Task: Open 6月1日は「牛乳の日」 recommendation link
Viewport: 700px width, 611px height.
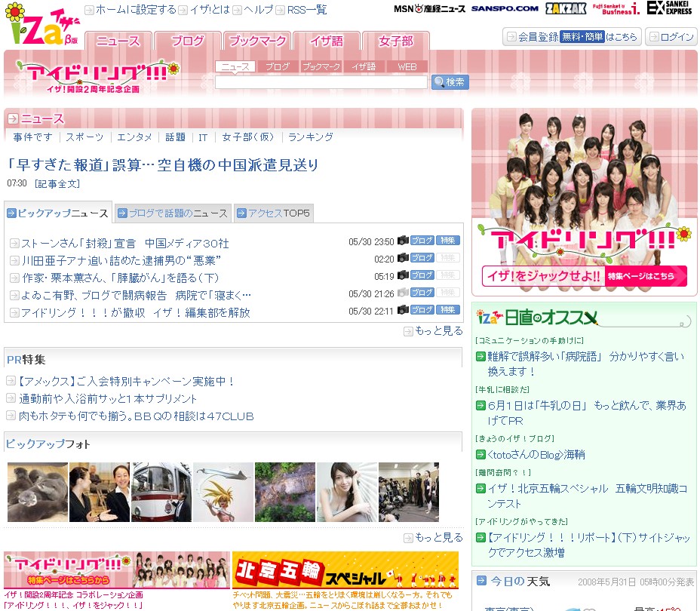Action: (x=587, y=413)
